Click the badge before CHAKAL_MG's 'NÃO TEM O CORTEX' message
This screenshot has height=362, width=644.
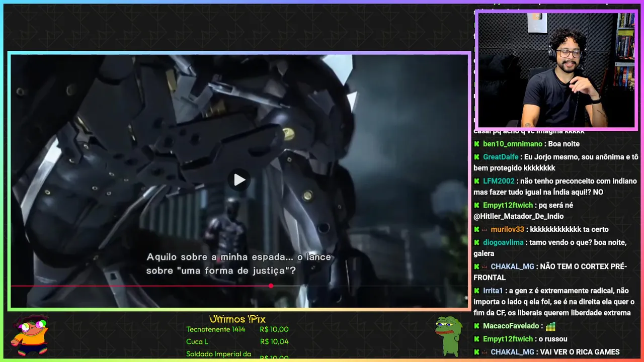click(485, 266)
